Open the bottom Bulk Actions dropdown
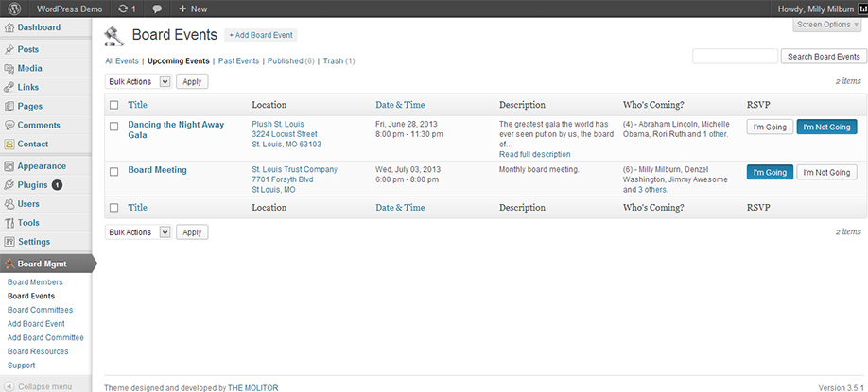Image resolution: width=868 pixels, height=392 pixels. pyautogui.click(x=138, y=232)
